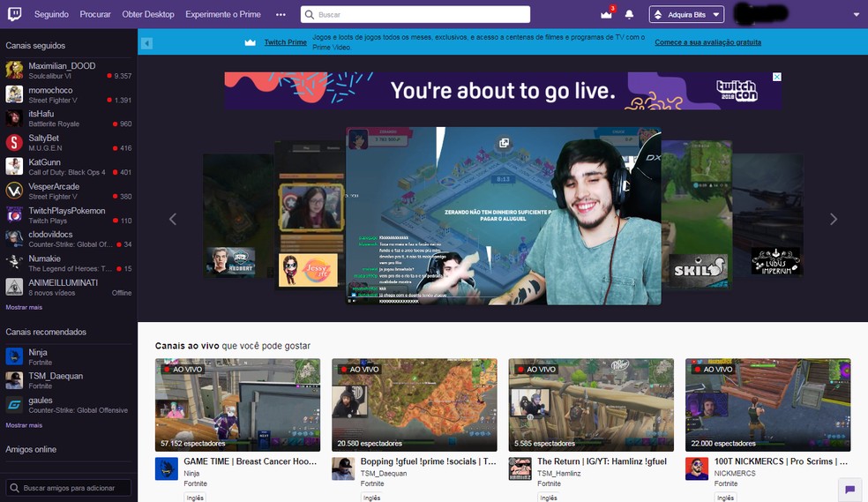Click TSM_Hamlinz channel name under the stream
The height and width of the screenshot is (502, 868).
559,473
